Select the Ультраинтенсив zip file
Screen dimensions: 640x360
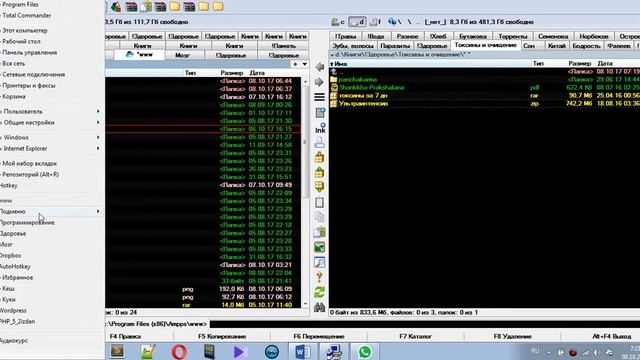tap(363, 104)
